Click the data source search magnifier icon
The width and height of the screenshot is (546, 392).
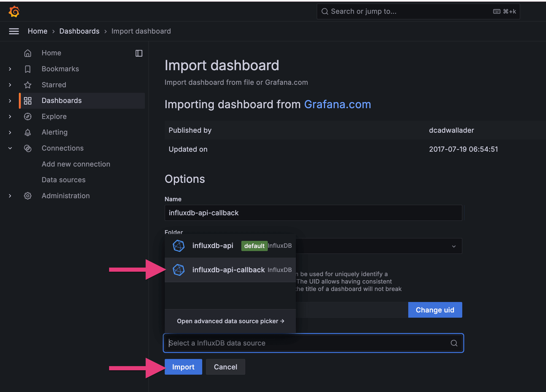point(454,343)
